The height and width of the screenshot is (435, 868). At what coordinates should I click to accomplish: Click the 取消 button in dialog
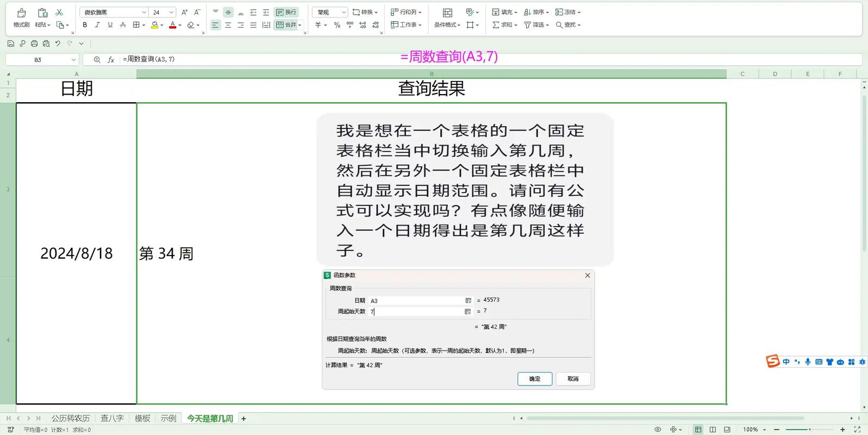tap(573, 379)
